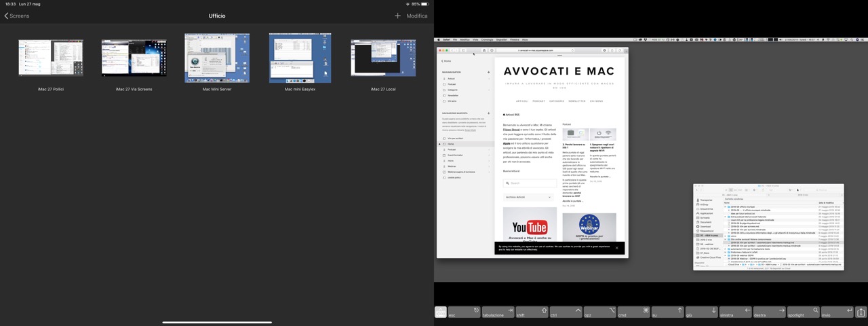Viewport: 868px width, 326px height.
Task: Toggle the shift modifier key
Action: [x=532, y=312]
